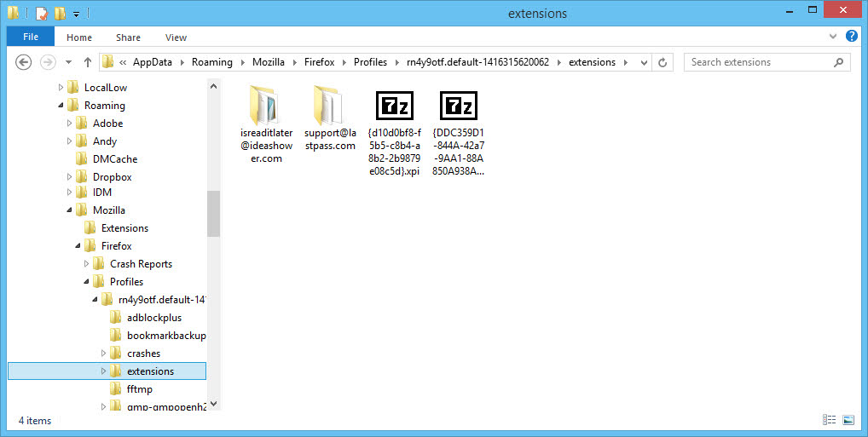The width and height of the screenshot is (868, 437).
Task: Open the Home ribbon tab
Action: coord(79,37)
